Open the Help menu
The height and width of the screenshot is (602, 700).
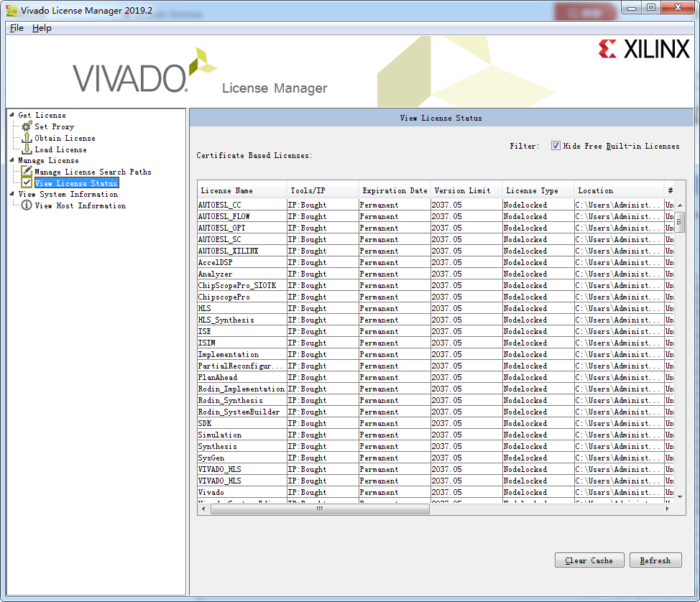(42, 28)
